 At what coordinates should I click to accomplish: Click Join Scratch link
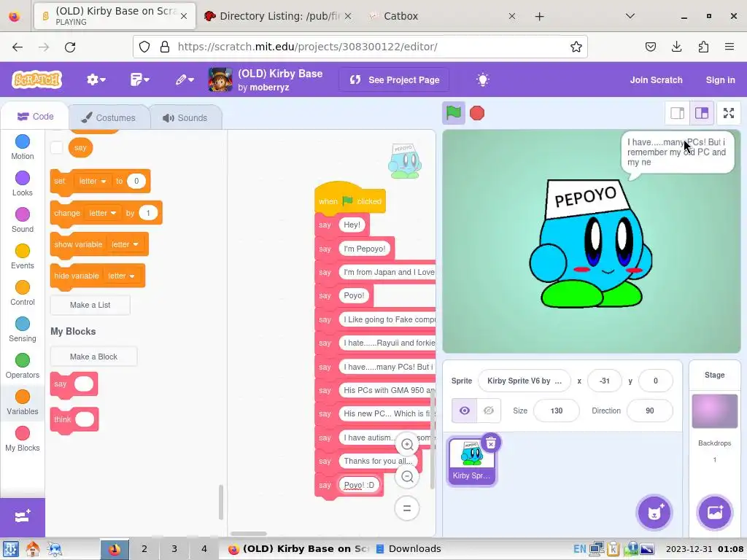point(656,80)
